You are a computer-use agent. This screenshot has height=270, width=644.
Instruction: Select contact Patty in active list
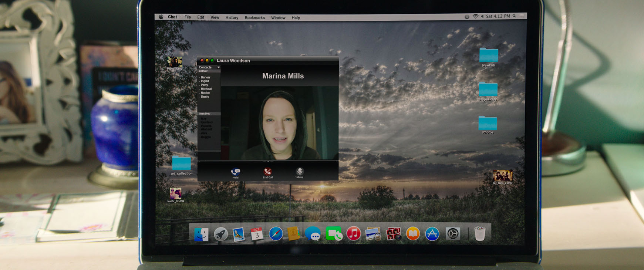click(x=204, y=85)
